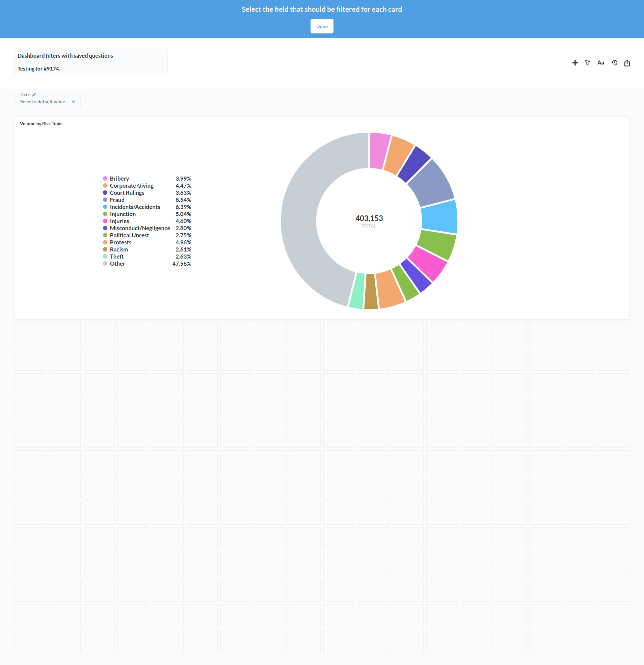This screenshot has height=665, width=644.
Task: Click the Testing for #9174 description
Action: pyautogui.click(x=39, y=69)
